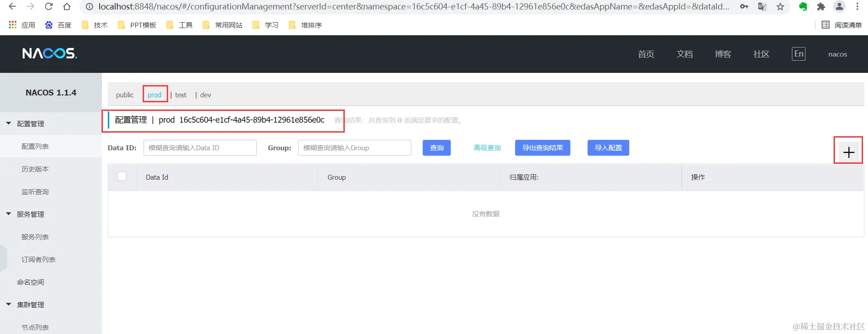Open the 高级查询 advanced query link

(x=487, y=148)
